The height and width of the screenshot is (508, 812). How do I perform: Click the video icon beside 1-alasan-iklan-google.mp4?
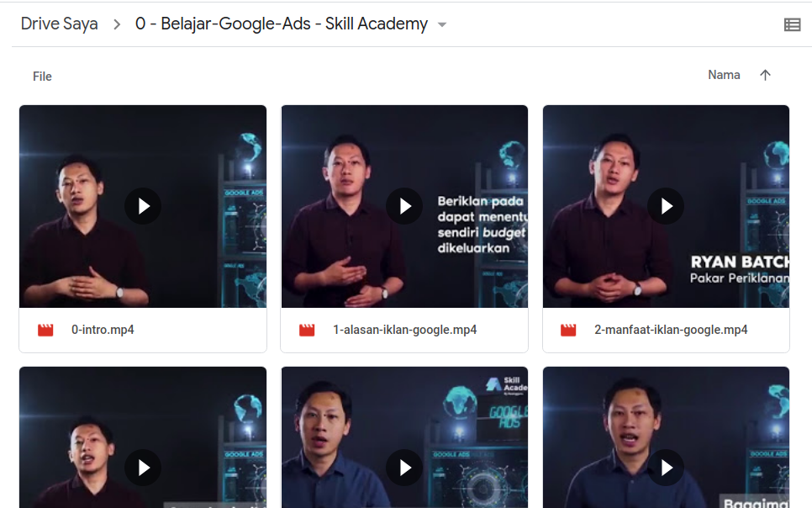[x=307, y=331]
